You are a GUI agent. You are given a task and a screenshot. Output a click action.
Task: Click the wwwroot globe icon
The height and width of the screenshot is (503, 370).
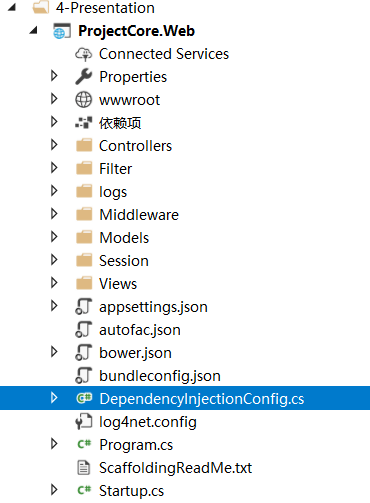pyautogui.click(x=83, y=100)
